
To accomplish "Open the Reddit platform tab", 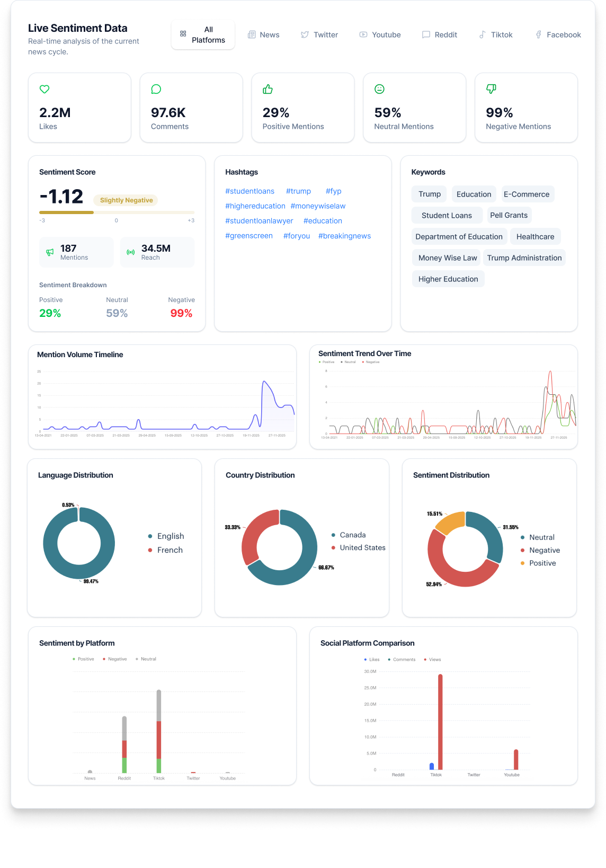I will pos(440,34).
